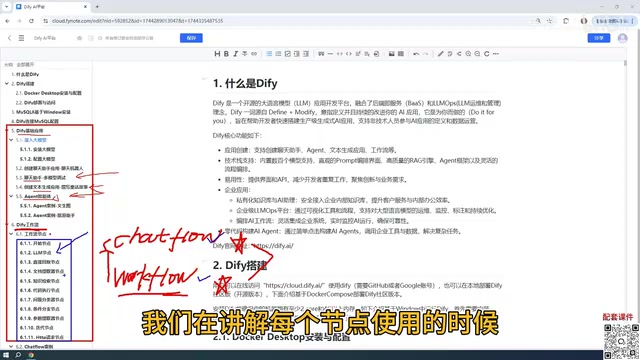Insert an image into the note
Image resolution: width=640 pixels, height=360 pixels.
coord(391,54)
